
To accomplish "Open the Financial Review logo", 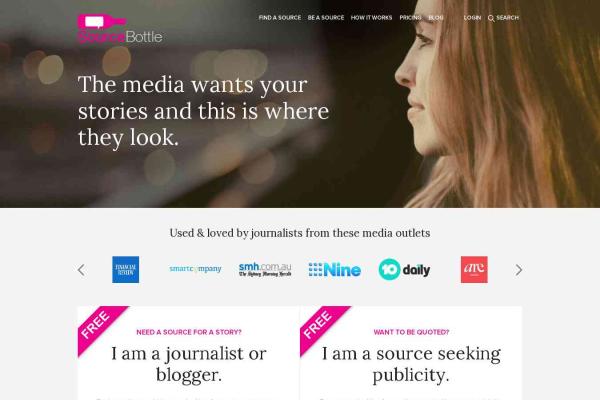I will click(126, 269).
